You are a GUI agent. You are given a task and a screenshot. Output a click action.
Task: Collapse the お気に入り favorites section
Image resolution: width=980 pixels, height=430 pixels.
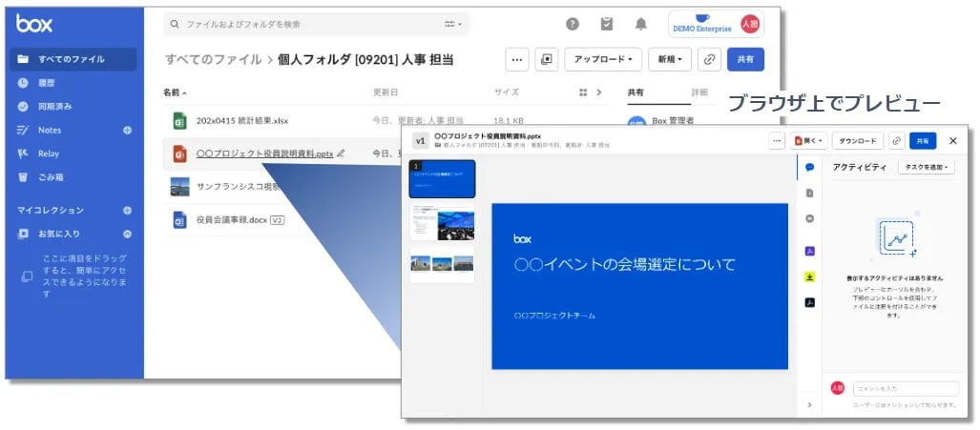point(128,234)
